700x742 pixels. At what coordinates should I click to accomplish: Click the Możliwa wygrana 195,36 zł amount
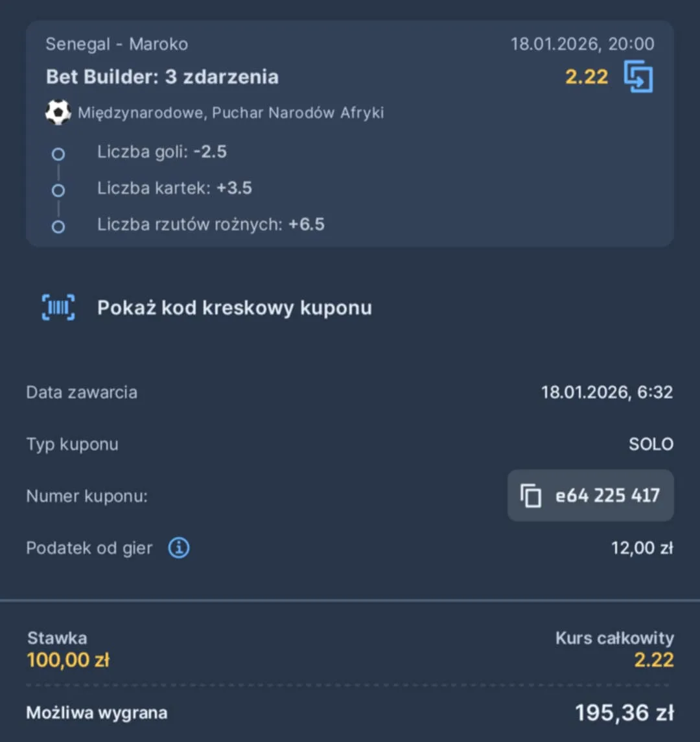click(624, 713)
